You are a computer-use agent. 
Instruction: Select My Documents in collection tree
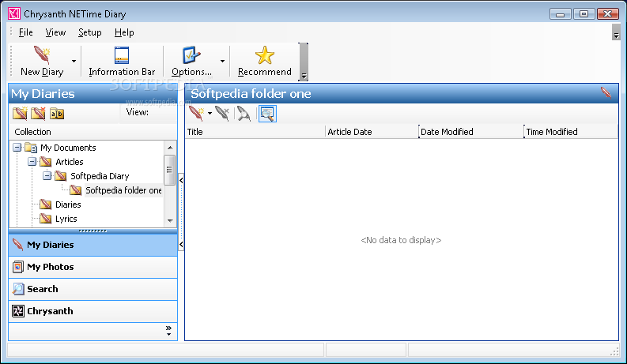(68, 148)
